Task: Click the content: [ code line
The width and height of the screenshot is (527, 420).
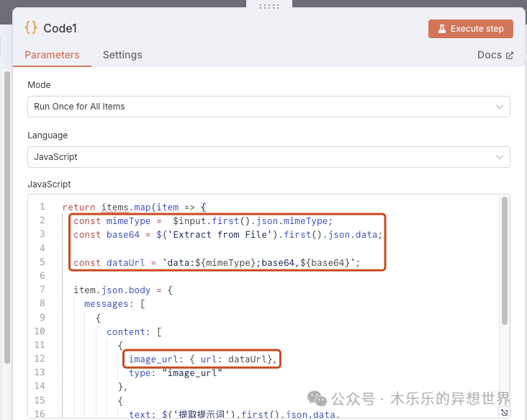Action: 134,332
